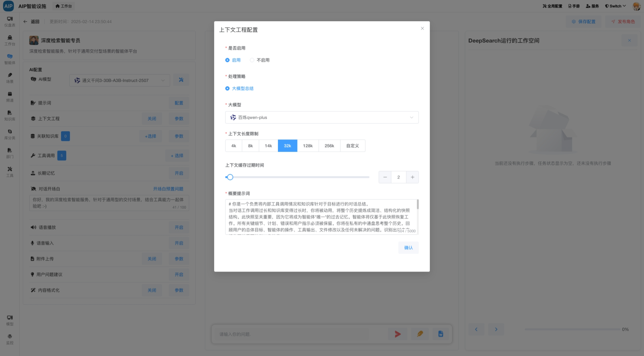This screenshot has height=356, width=644.
Task: Click the orange brush icon near chat input
Action: coord(420,334)
